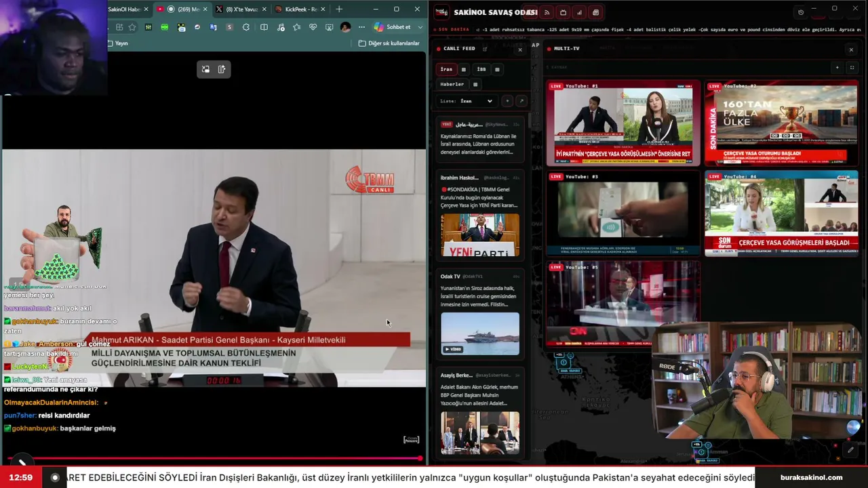Open the Yayın bookmark folder
The width and height of the screenshot is (868, 488).
(x=118, y=43)
